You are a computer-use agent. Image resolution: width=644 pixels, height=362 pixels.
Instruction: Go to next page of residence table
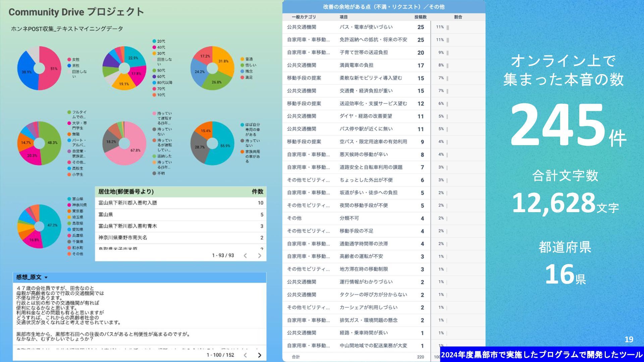pos(259,256)
